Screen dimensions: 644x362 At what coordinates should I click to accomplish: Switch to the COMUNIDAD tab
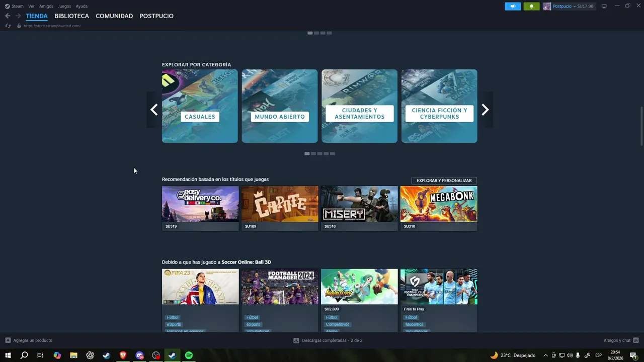[114, 16]
